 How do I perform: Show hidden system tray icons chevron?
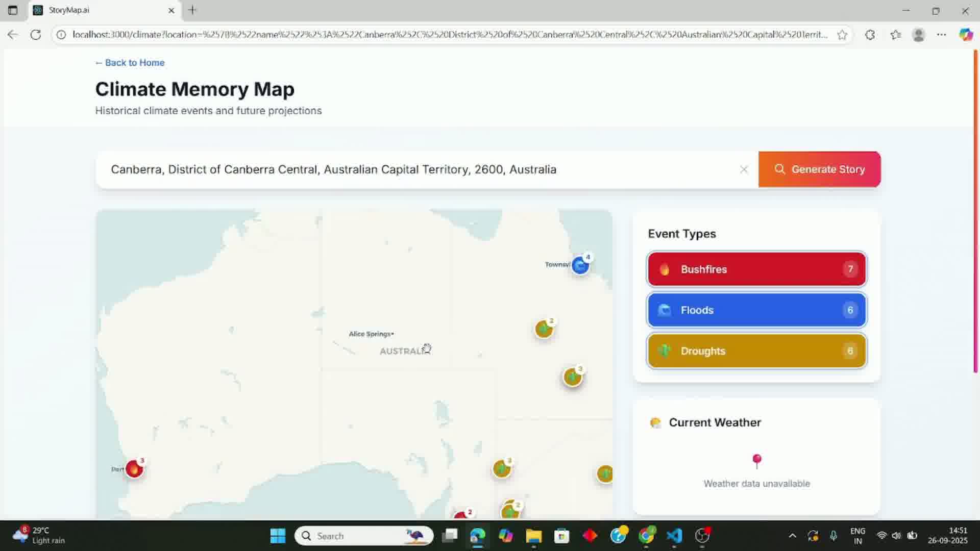792,536
